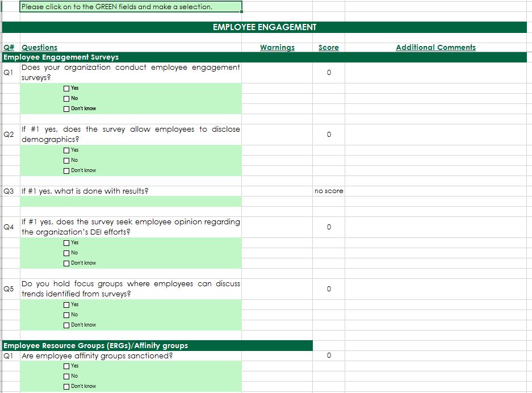This screenshot has width=532, height=393.
Task: Mark Don't know for focus groups question
Action: [66, 325]
